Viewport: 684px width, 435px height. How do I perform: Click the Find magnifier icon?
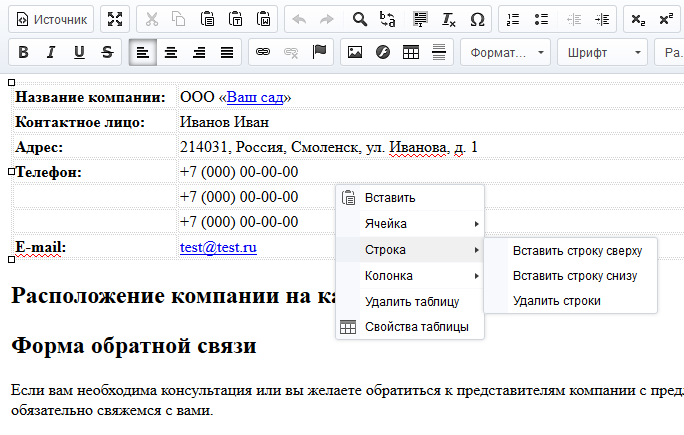pyautogui.click(x=360, y=19)
